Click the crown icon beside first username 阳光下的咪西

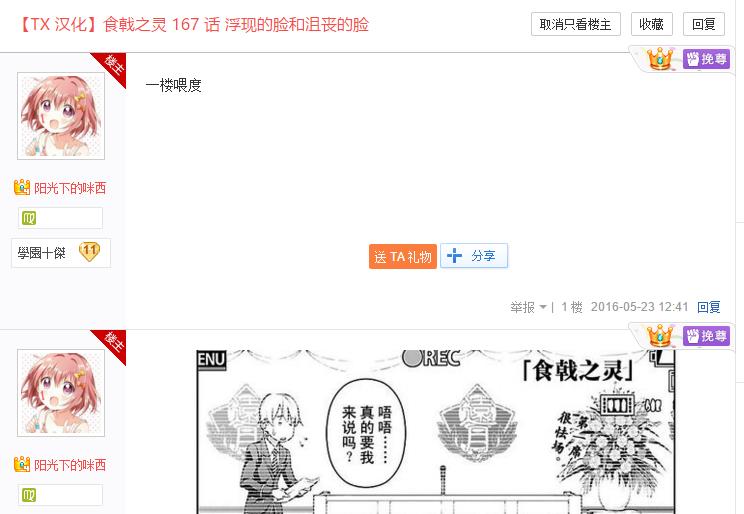[x=22, y=187]
